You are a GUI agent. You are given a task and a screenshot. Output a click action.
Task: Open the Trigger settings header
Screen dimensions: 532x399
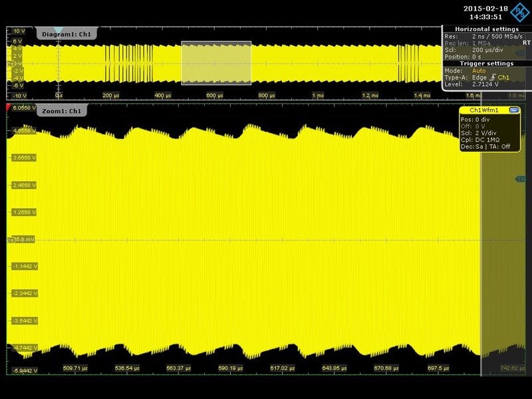point(487,63)
